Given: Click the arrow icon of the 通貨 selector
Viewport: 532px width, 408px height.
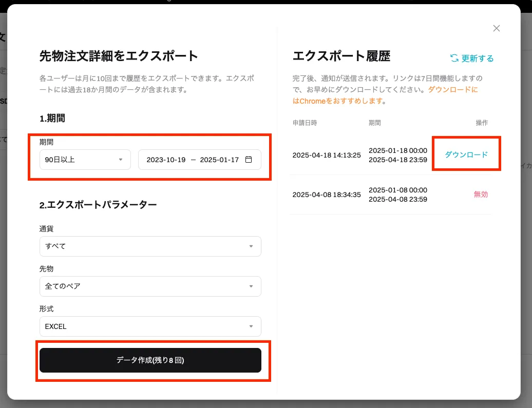Looking at the screenshot, I should tap(251, 246).
